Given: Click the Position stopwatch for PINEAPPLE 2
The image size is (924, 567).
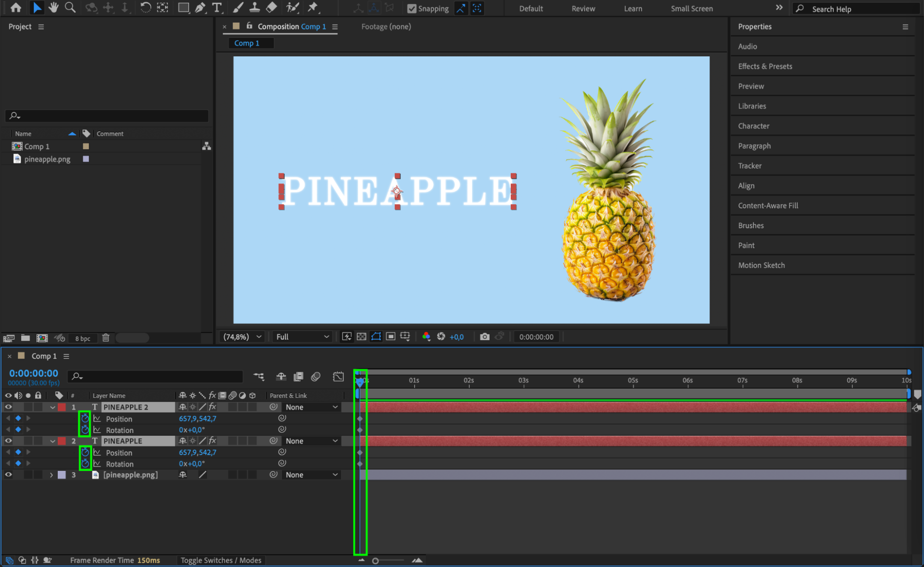Looking at the screenshot, I should [85, 419].
